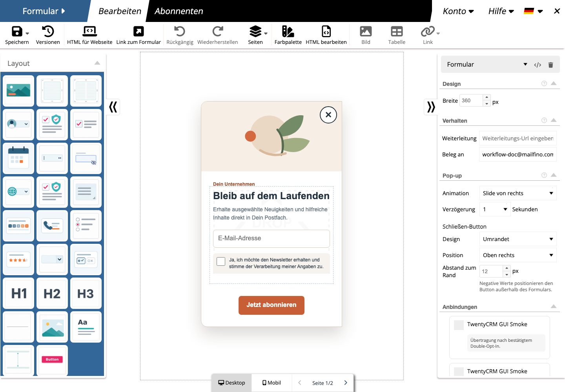Select the radio buttons element

coord(86,225)
